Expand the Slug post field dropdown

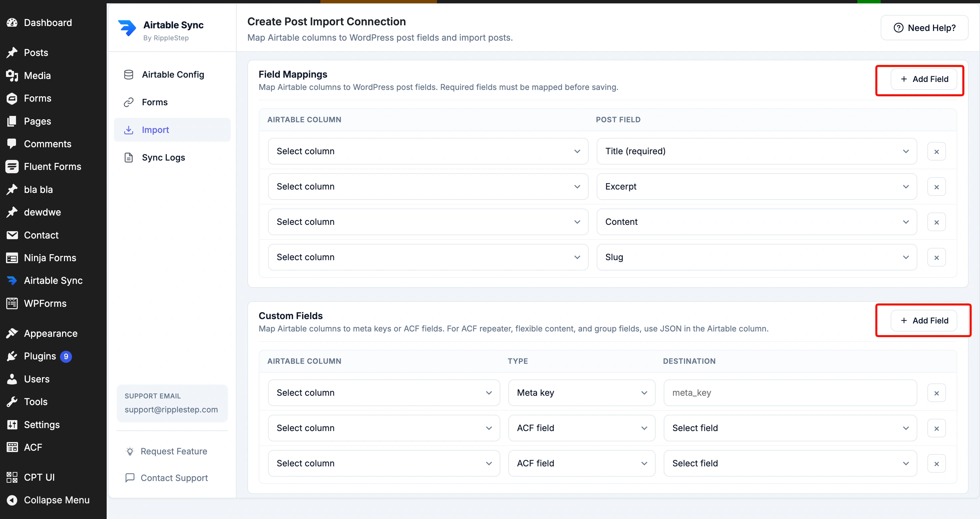pos(756,258)
